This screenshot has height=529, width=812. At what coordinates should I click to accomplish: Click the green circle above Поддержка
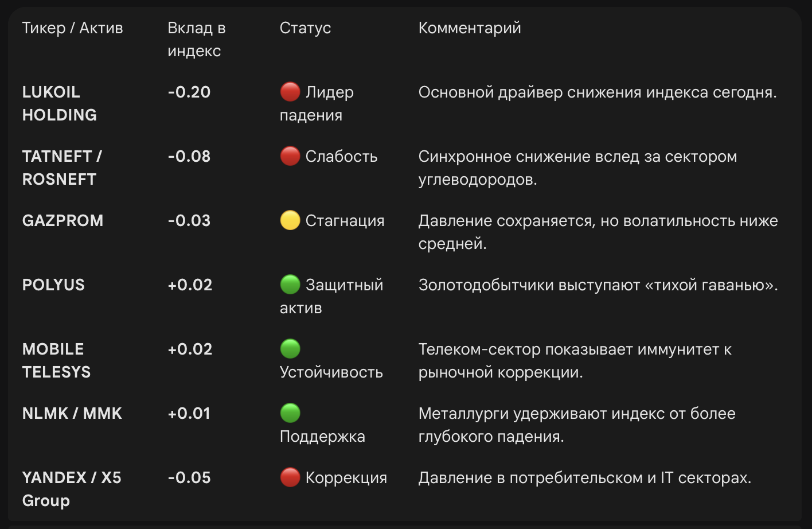(x=290, y=413)
